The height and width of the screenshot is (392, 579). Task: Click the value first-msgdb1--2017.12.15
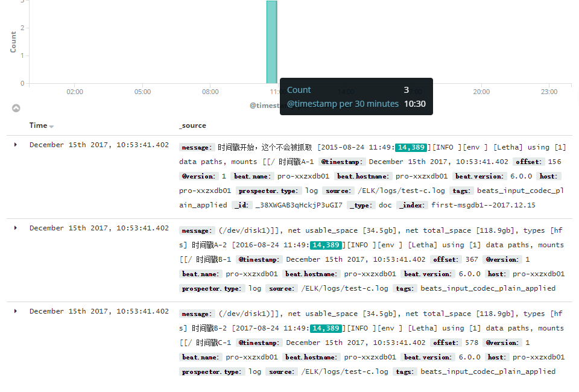point(483,205)
